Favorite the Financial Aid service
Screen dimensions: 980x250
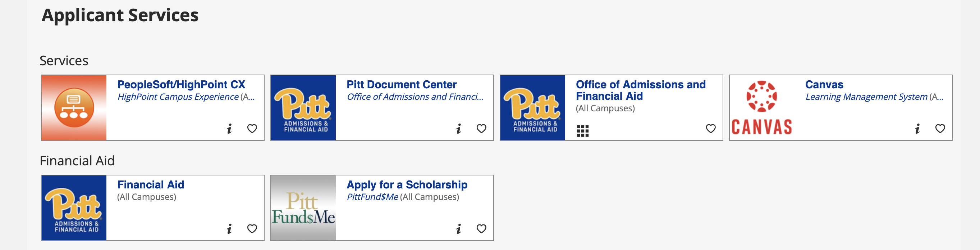pyautogui.click(x=252, y=229)
